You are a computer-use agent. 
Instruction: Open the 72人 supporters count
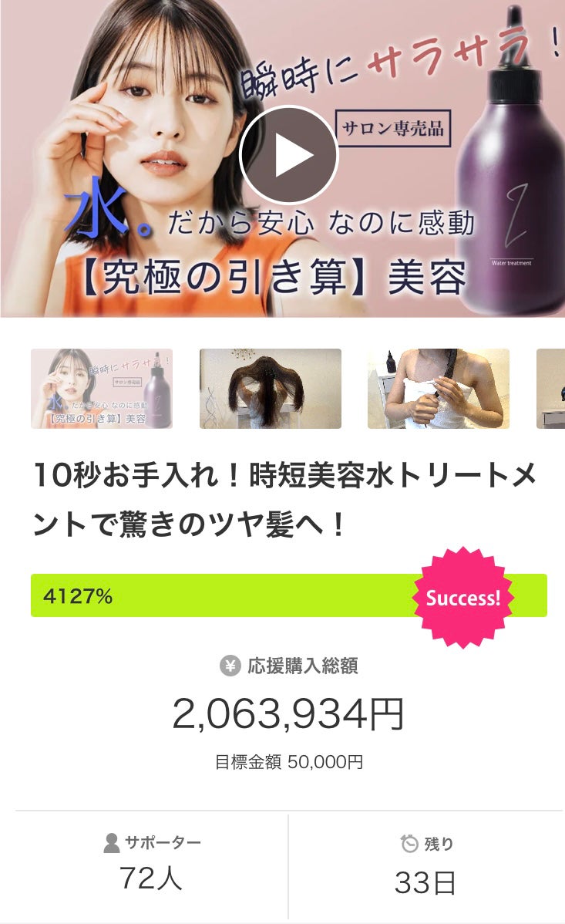tap(151, 878)
